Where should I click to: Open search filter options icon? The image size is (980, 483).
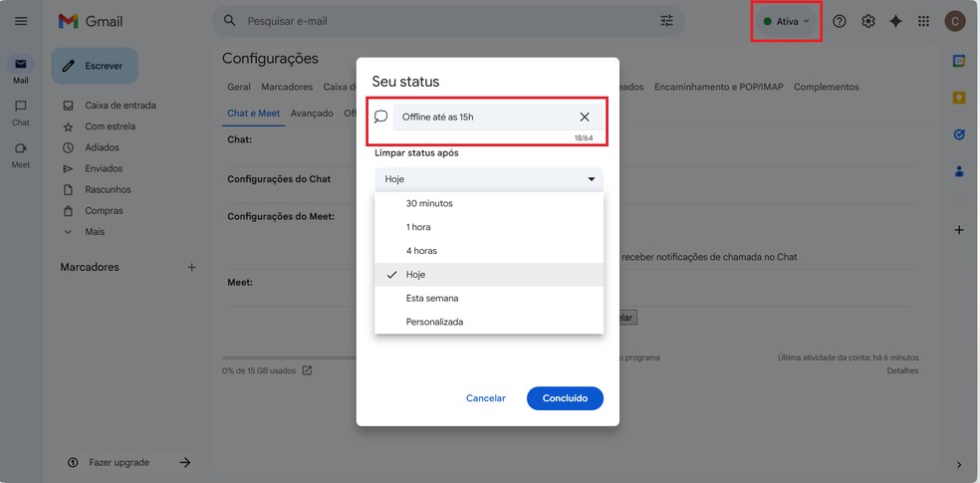click(x=667, y=21)
